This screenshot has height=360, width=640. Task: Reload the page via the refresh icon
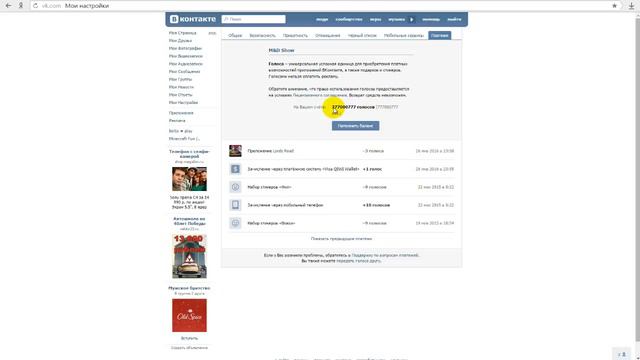(x=36, y=6)
